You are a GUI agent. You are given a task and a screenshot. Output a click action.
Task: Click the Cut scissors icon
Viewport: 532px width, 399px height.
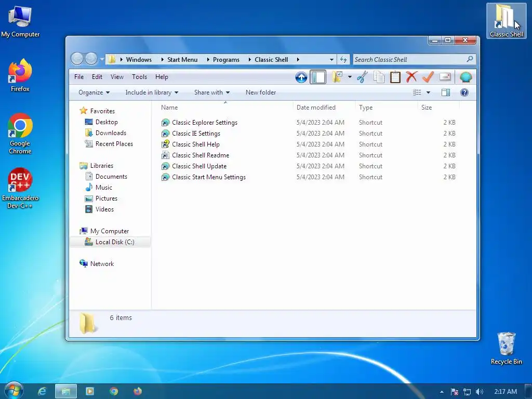[362, 77]
